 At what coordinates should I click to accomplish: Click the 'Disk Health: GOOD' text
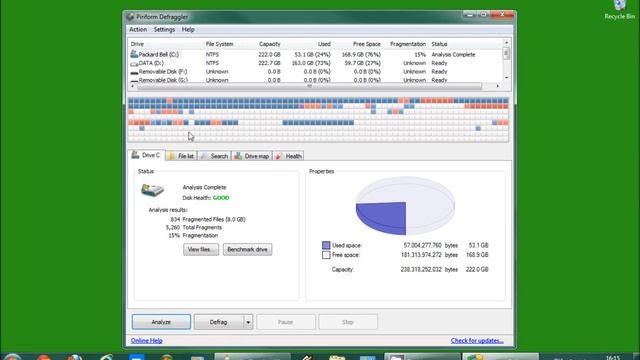pyautogui.click(x=206, y=198)
